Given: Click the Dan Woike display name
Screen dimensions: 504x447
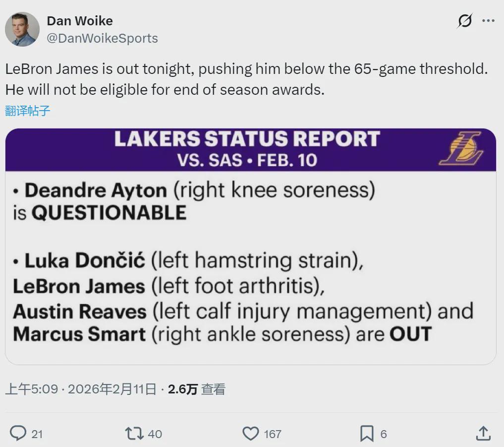Looking at the screenshot, I should pos(79,21).
